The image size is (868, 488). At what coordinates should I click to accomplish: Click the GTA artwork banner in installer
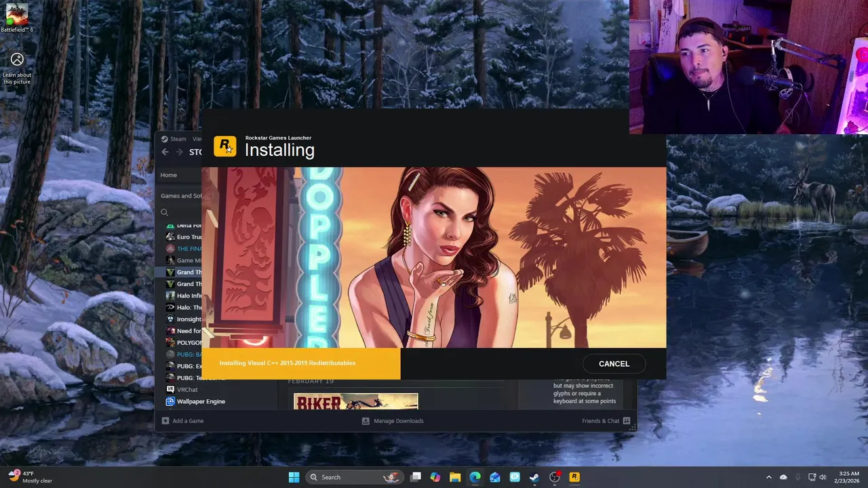(434, 258)
